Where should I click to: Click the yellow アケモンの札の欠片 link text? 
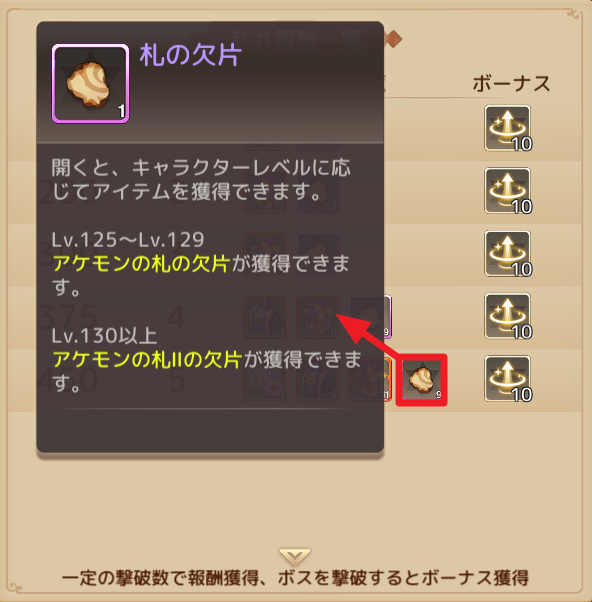(x=141, y=264)
